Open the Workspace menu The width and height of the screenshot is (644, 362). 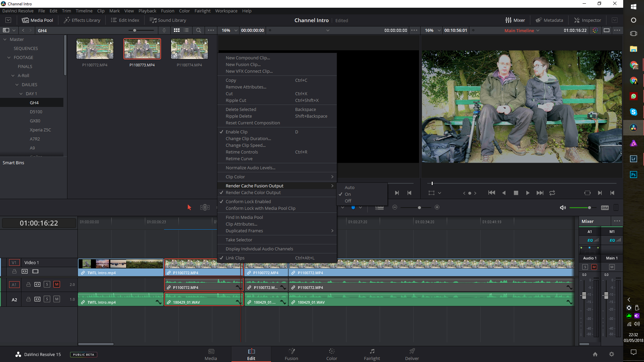226,11
